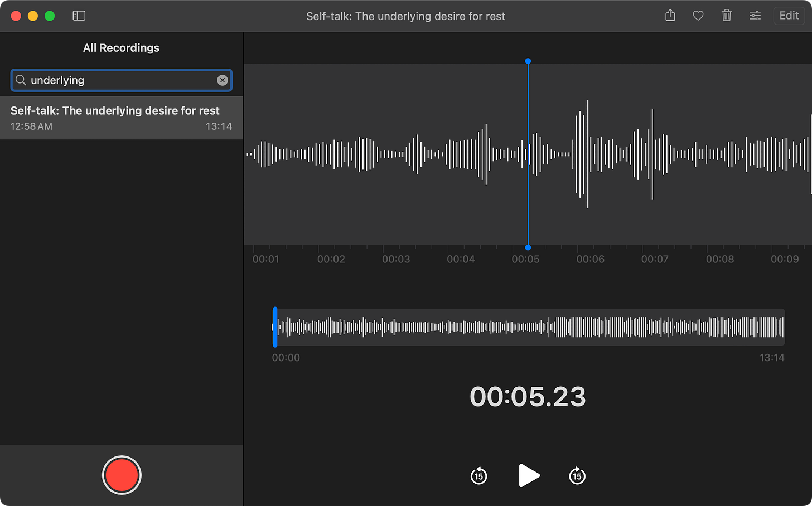This screenshot has width=812, height=506.
Task: Click the 00:07 mark on the timeline ruler
Action: (655, 259)
